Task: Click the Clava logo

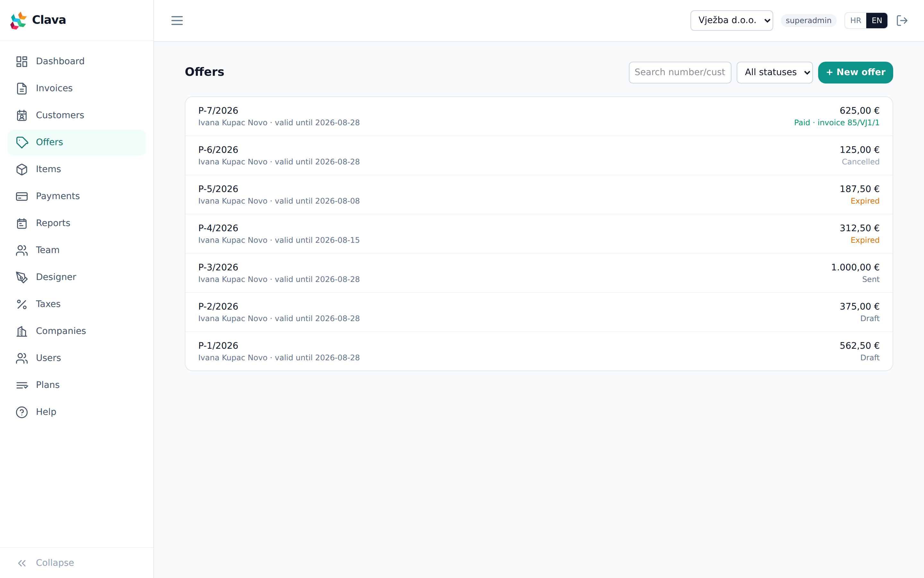Action: pyautogui.click(x=38, y=20)
